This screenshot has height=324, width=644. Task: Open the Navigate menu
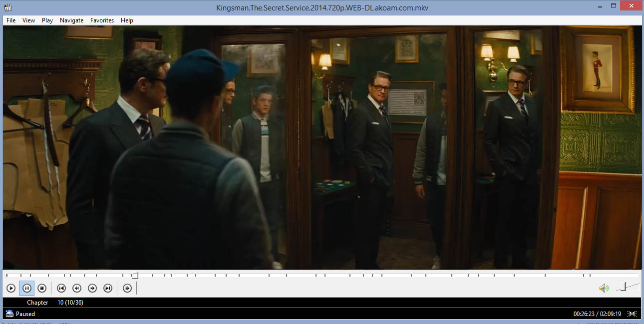[72, 20]
